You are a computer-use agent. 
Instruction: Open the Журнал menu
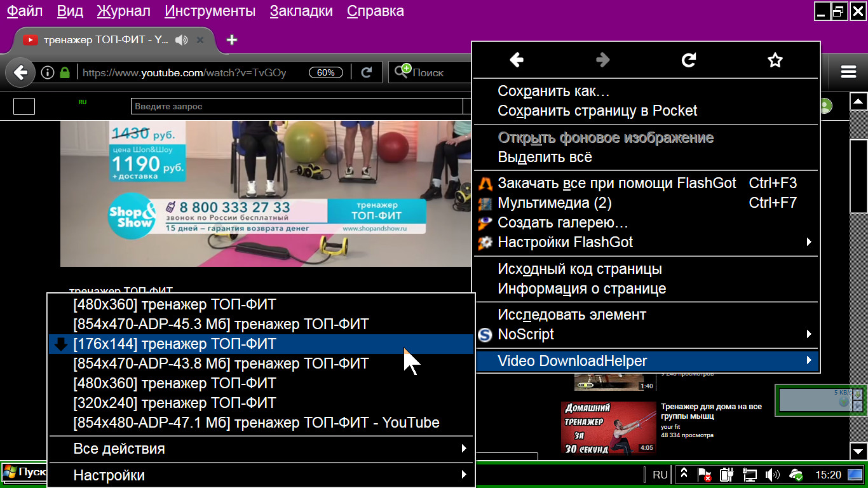click(x=124, y=11)
